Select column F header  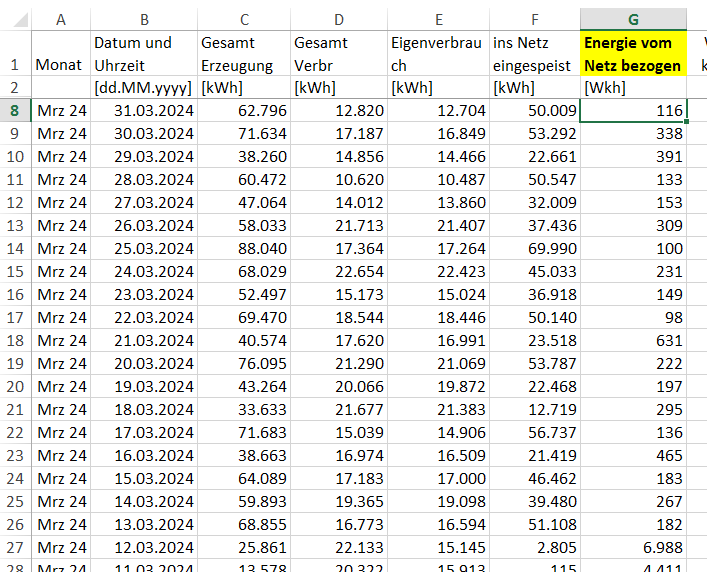[535, 20]
